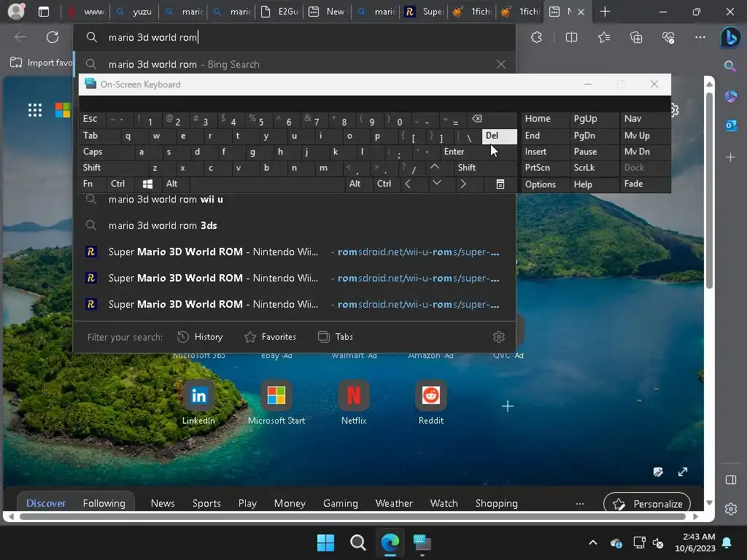Screen dimensions: 747x560
Task: Click the Windows logo key on On-Screen Keyboard
Action: [x=147, y=184]
